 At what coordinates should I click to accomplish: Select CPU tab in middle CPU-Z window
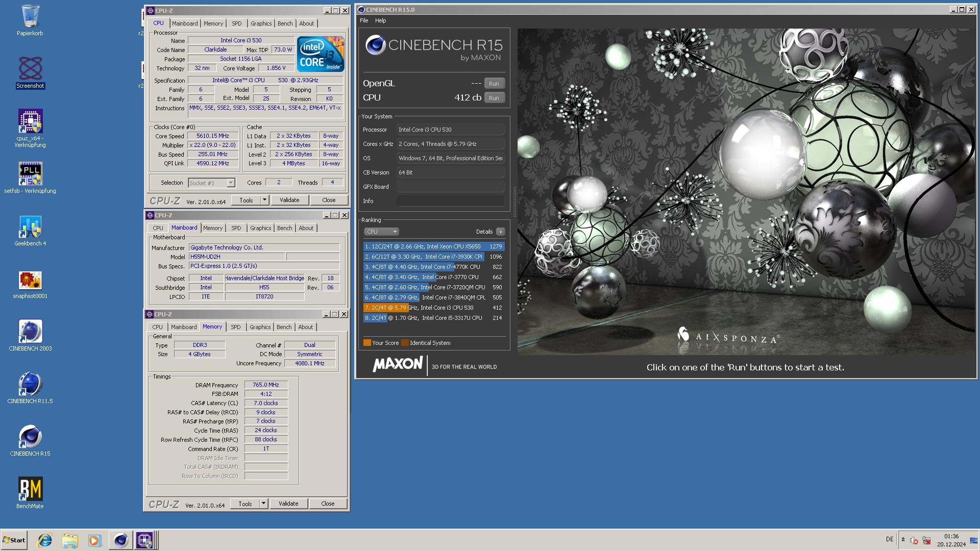point(158,228)
